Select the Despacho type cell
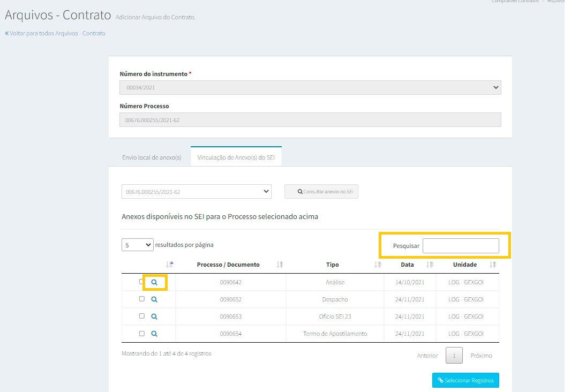 335,299
